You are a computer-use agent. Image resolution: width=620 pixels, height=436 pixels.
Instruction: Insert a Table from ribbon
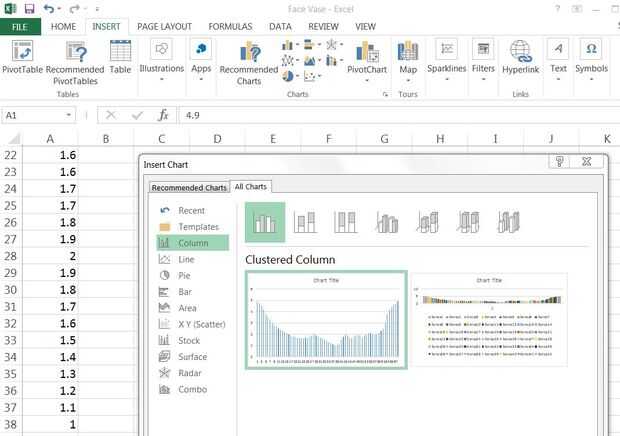click(120, 57)
